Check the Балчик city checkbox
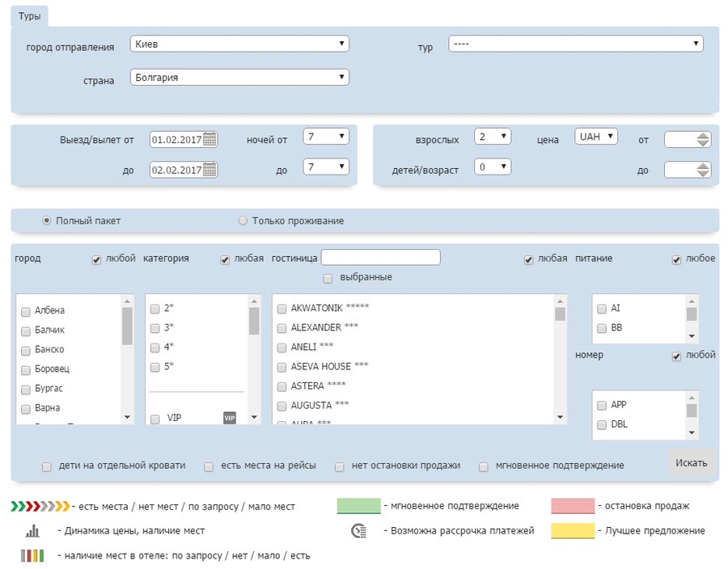 (26, 331)
